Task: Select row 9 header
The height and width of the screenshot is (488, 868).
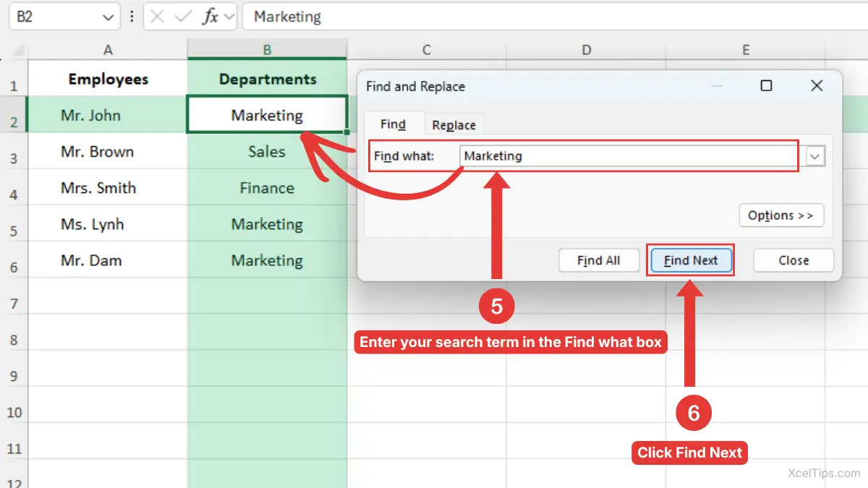Action: 14,369
